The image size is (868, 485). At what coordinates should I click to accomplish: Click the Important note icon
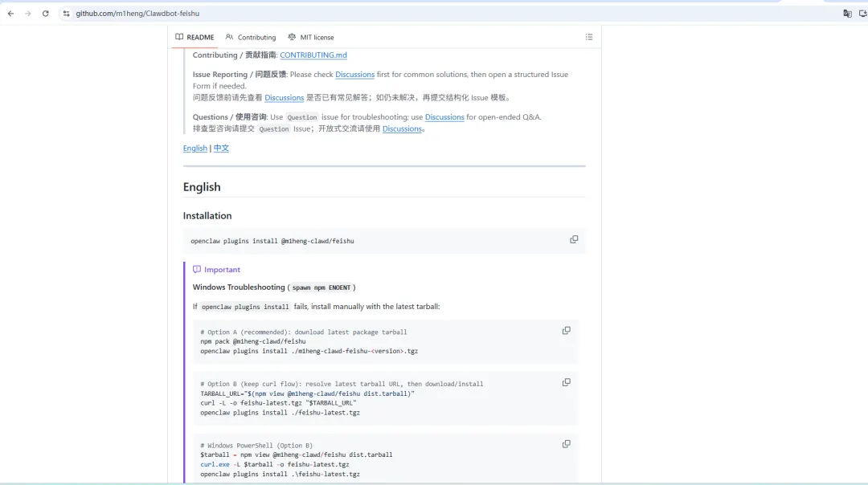point(197,269)
